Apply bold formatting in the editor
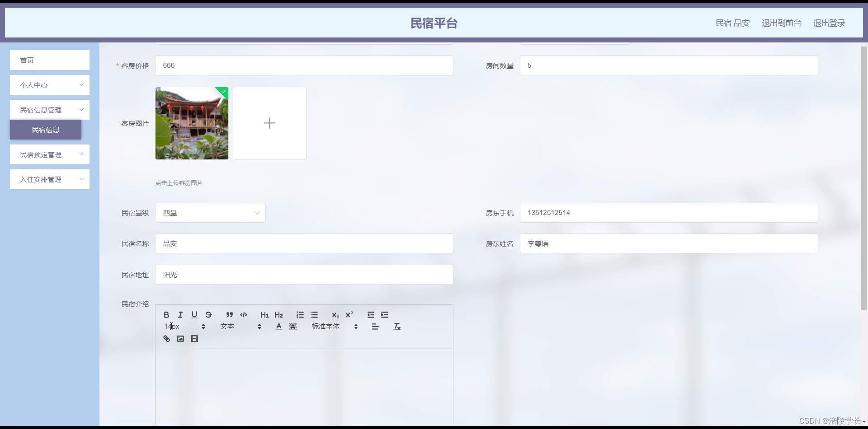 coord(166,315)
